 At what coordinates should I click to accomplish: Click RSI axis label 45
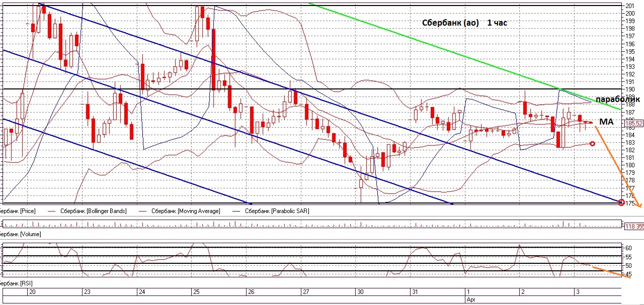coord(628,274)
